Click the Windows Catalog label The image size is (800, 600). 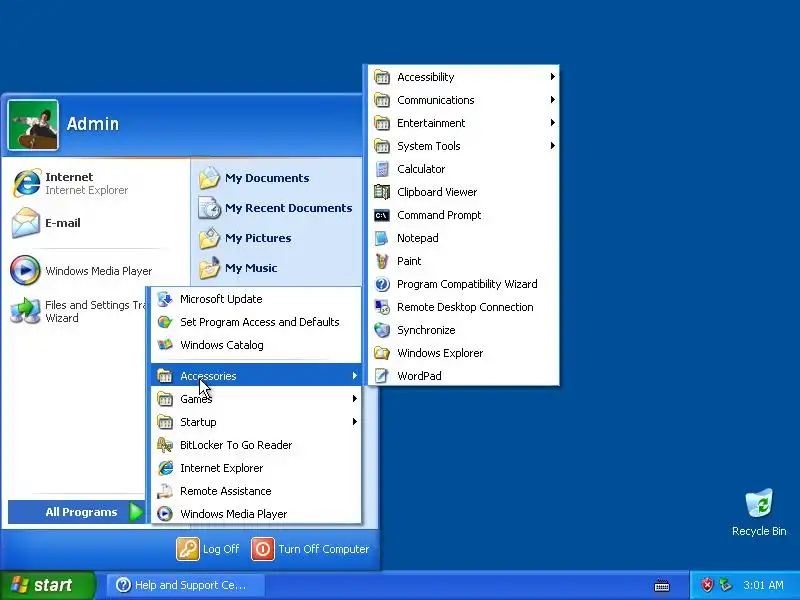tap(221, 345)
